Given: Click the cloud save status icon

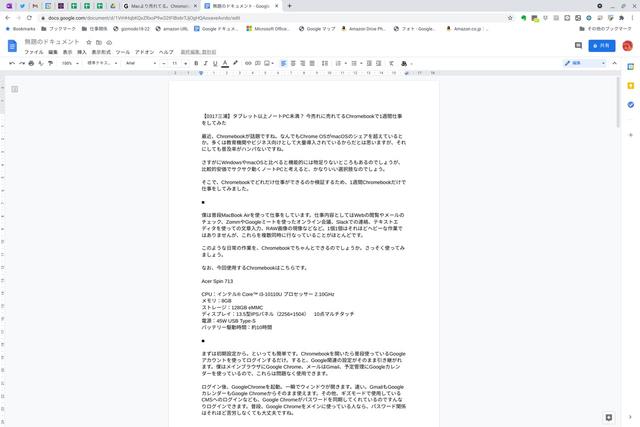Looking at the screenshot, I should pyautogui.click(x=109, y=42).
